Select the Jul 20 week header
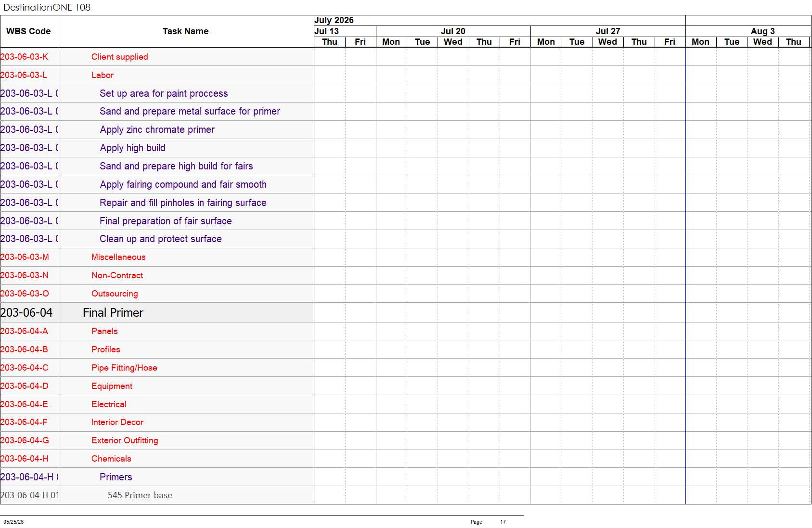 [x=453, y=31]
